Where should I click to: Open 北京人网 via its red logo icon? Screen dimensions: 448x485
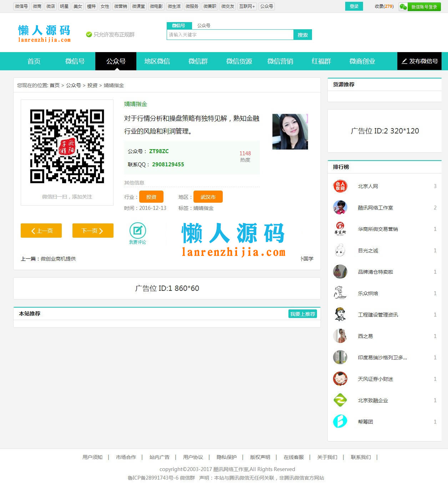tap(339, 186)
